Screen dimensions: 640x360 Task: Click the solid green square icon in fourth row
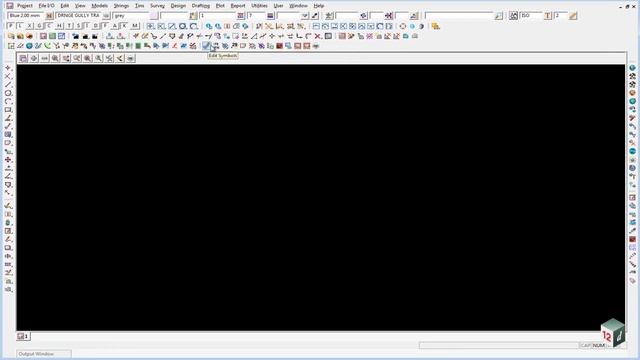click(138, 46)
